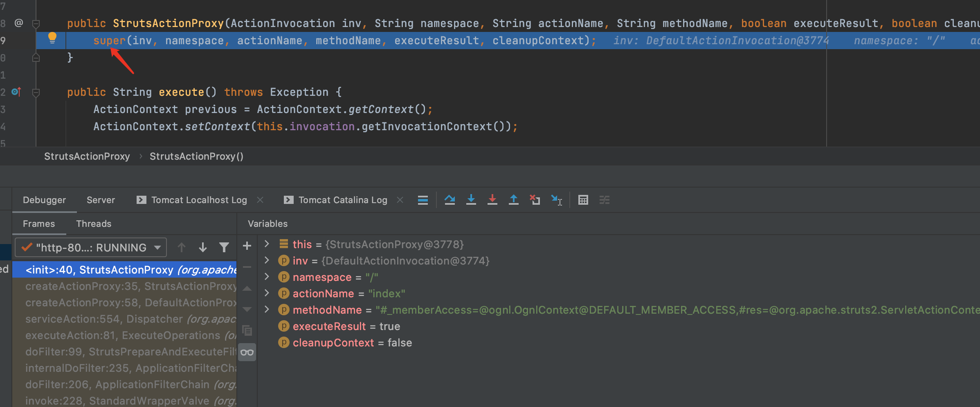Select frame createActionProxy:35
The width and height of the screenshot is (980, 407).
tap(124, 286)
